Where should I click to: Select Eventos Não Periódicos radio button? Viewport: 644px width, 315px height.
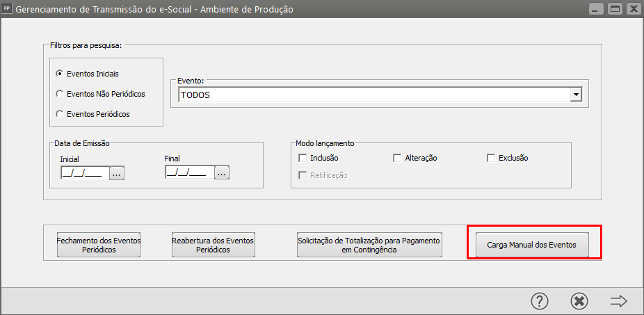[60, 94]
